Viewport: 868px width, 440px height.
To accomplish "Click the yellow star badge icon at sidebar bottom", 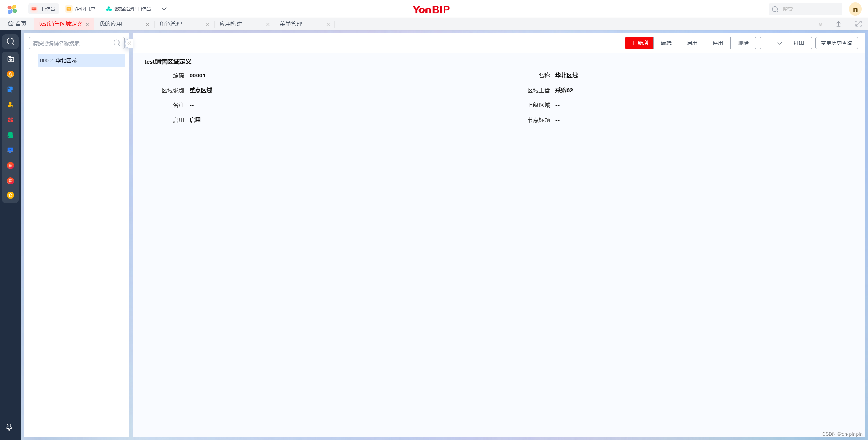I will click(x=10, y=195).
